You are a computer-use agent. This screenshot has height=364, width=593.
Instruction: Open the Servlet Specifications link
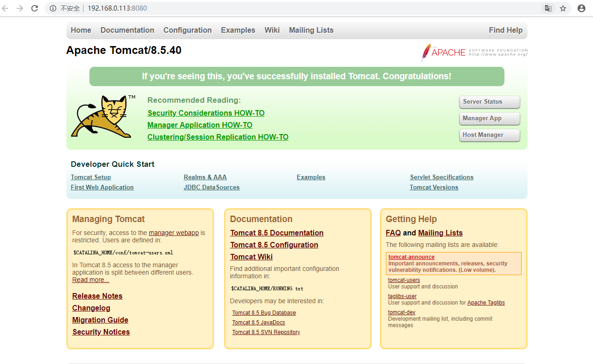[x=442, y=177]
